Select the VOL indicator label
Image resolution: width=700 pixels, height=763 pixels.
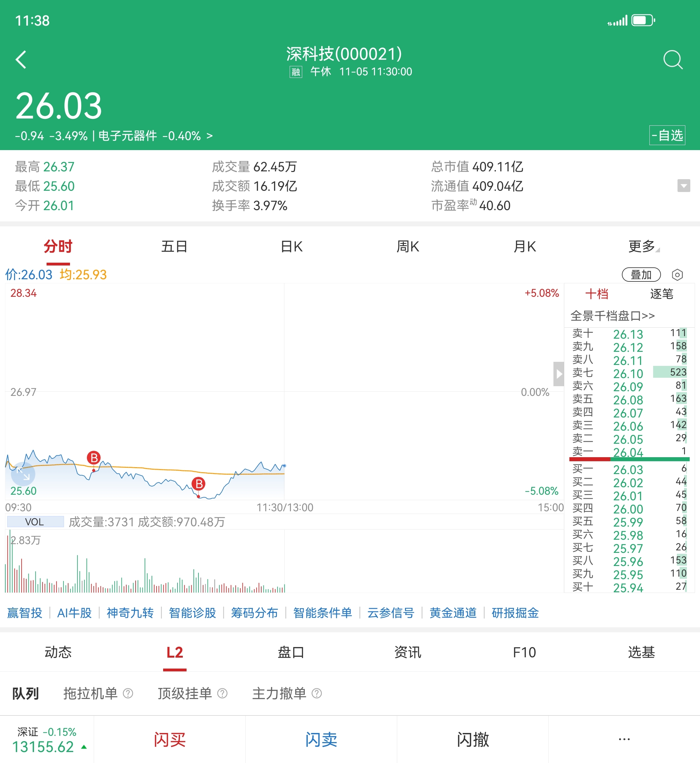[35, 522]
